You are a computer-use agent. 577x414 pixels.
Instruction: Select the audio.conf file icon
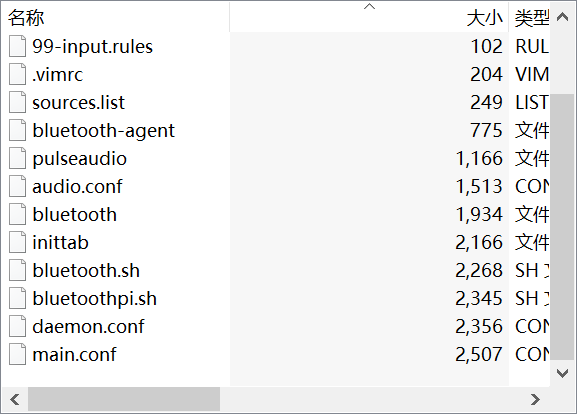pos(17,186)
